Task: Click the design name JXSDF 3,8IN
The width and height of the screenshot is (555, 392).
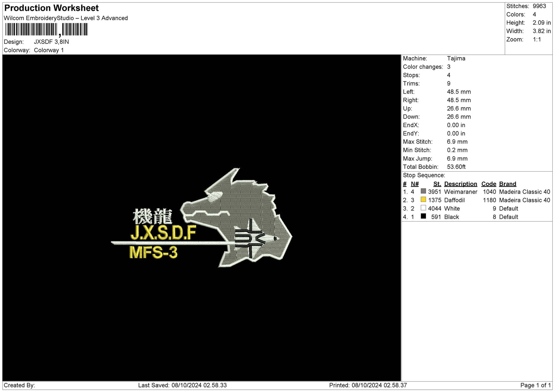Action: [x=51, y=42]
